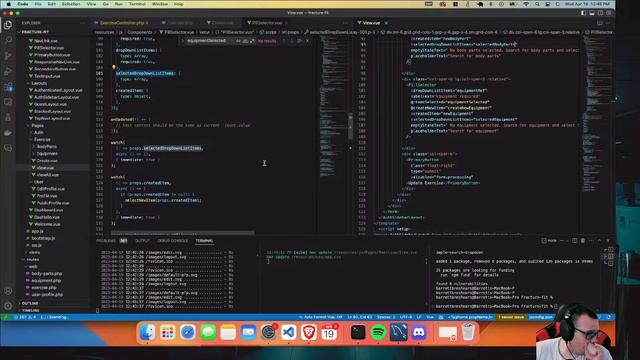Close the find widget
640x360 pixels.
[x=307, y=41]
